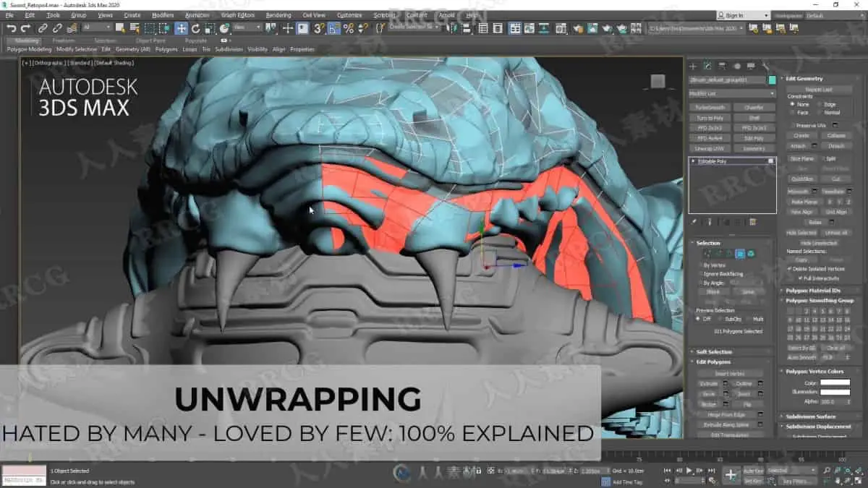
Task: Click the Hide Selected button
Action: [801, 233]
